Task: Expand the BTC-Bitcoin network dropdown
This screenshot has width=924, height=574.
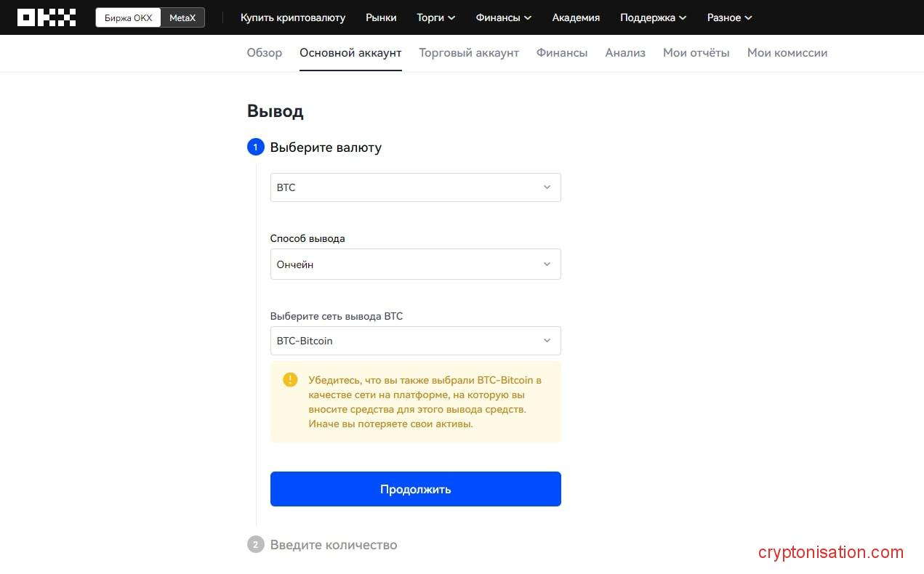Action: pyautogui.click(x=415, y=341)
